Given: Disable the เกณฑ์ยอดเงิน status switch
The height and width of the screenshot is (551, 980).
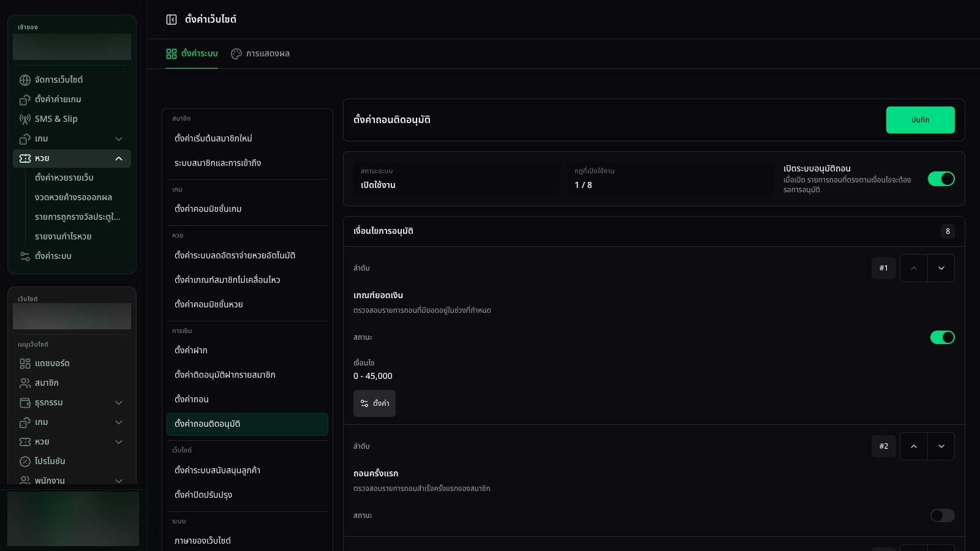Looking at the screenshot, I should [x=943, y=337].
